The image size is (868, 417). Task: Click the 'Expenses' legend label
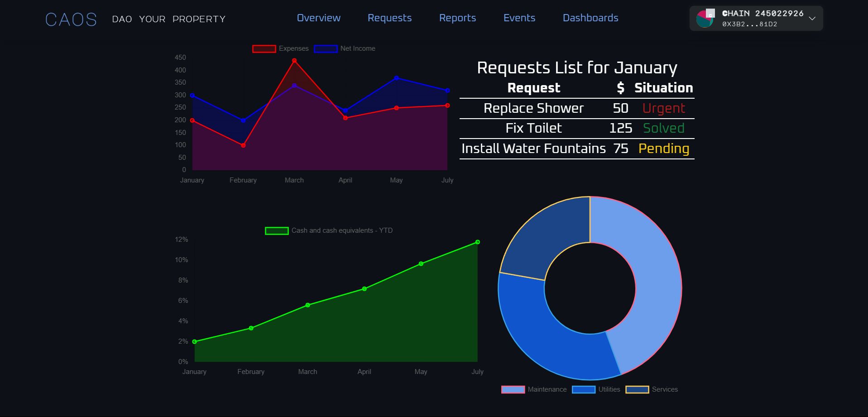pos(293,48)
